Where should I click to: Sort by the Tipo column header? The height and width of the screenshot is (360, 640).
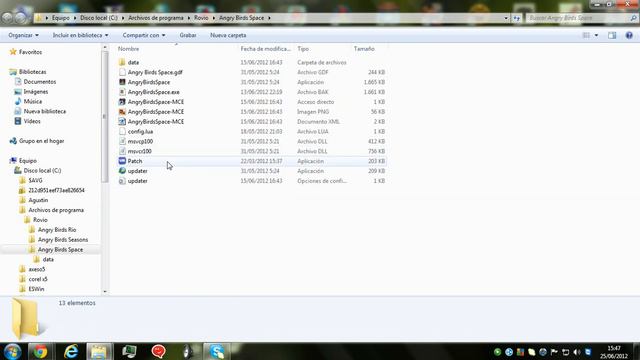pos(303,49)
